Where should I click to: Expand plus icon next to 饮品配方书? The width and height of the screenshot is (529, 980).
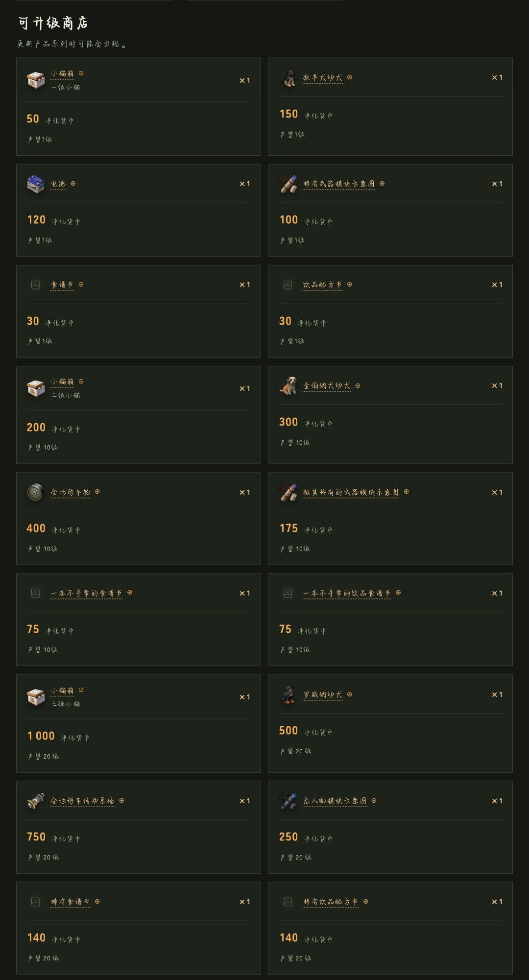pyautogui.click(x=350, y=285)
